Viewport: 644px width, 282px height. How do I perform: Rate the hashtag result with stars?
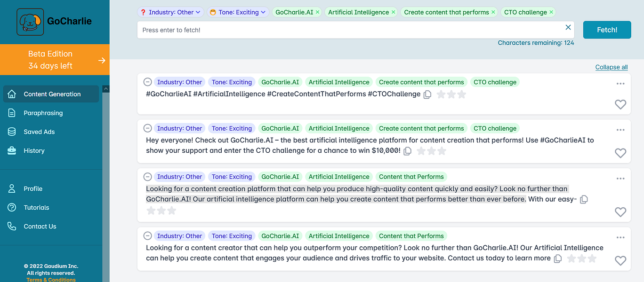tap(451, 94)
